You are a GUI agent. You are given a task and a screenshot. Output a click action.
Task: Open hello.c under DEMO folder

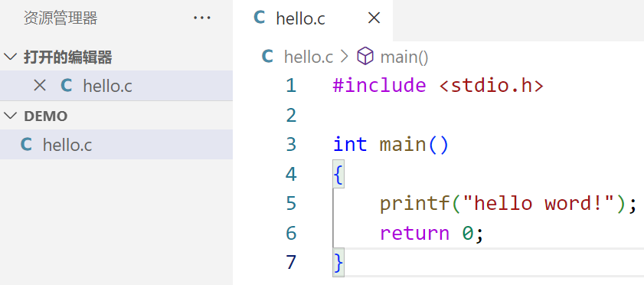coord(116,145)
